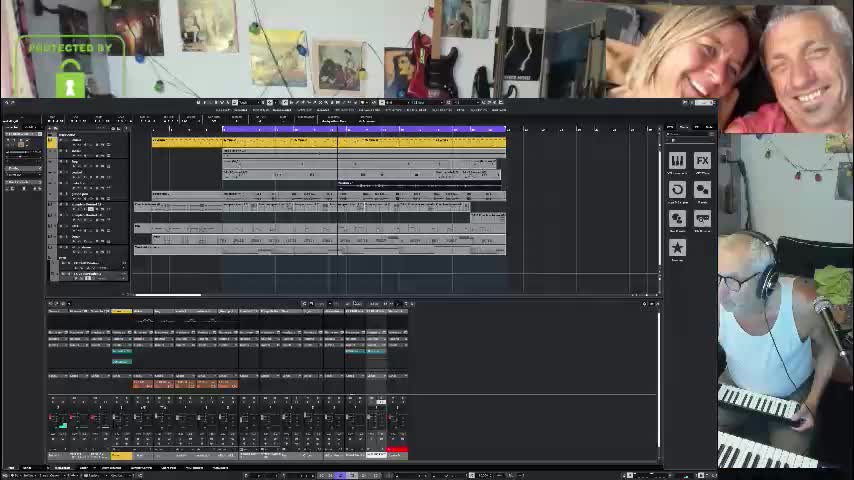Image resolution: width=854 pixels, height=480 pixels.
Task: Click the green padlock overlay icon
Action: coord(70,84)
